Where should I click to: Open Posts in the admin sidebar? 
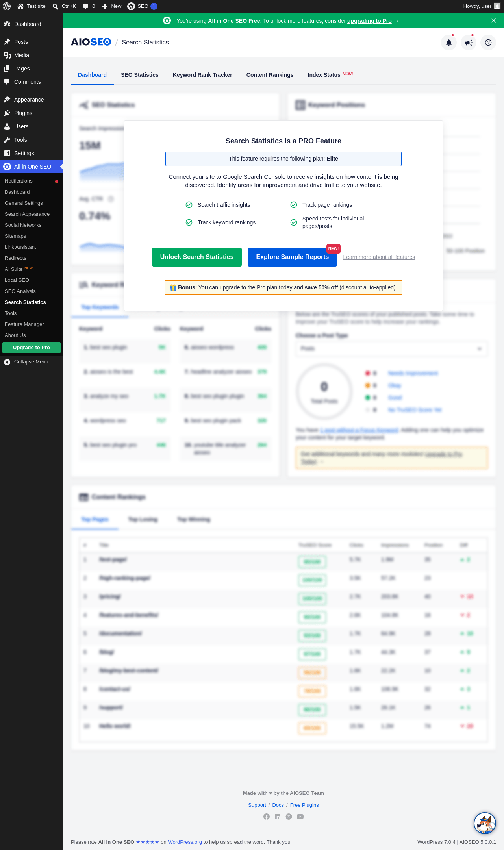point(31,42)
